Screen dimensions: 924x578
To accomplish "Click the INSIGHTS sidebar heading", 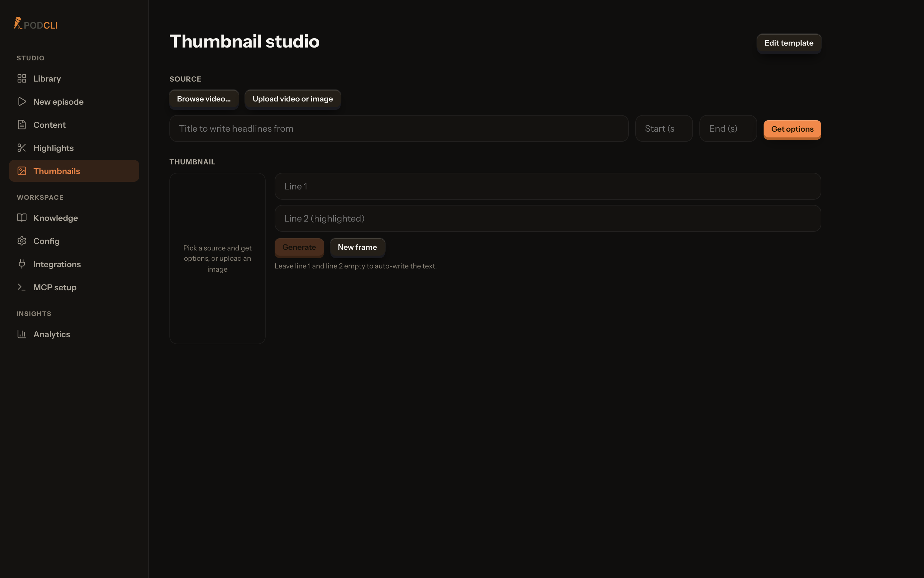I will pos(34,314).
